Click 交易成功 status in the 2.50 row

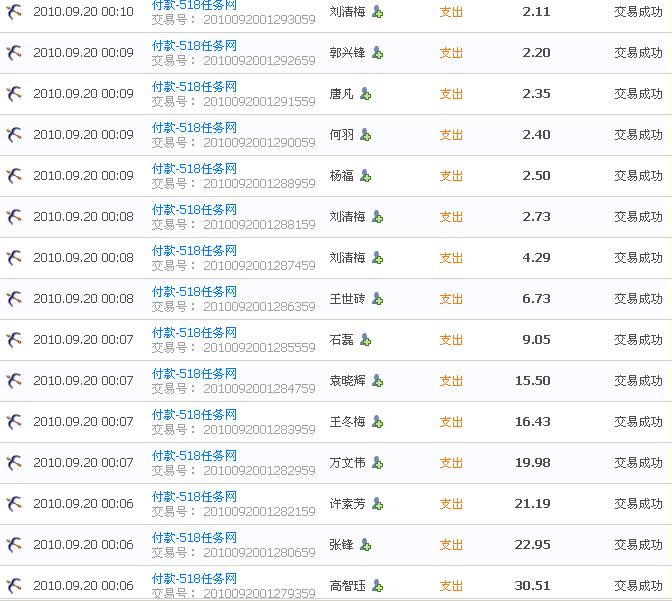(638, 176)
